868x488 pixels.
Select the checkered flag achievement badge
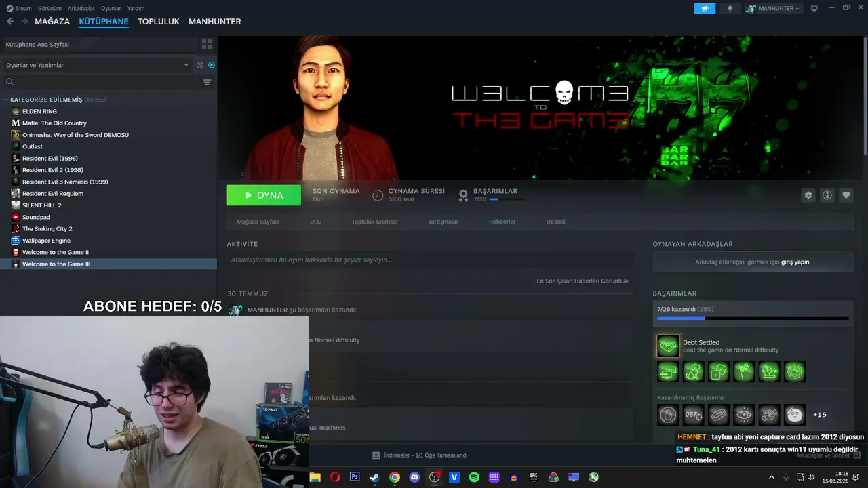tap(744, 371)
